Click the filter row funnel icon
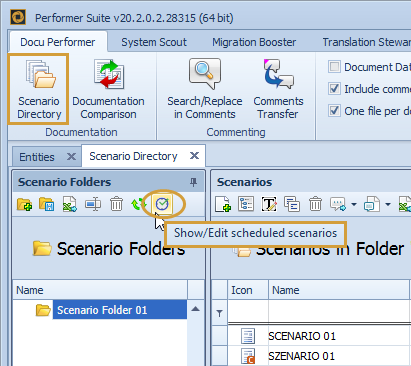 [x=219, y=313]
